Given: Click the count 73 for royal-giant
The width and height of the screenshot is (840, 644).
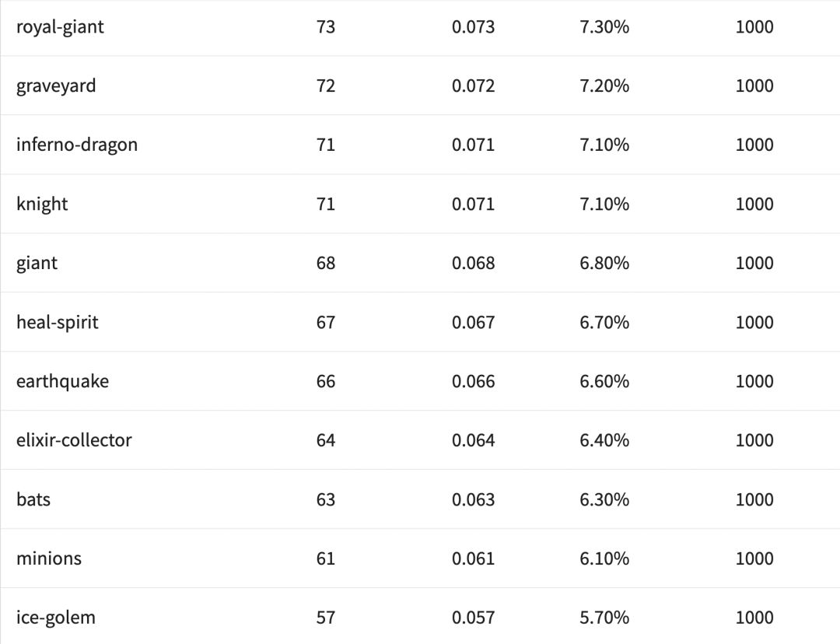Looking at the screenshot, I should [x=326, y=27].
